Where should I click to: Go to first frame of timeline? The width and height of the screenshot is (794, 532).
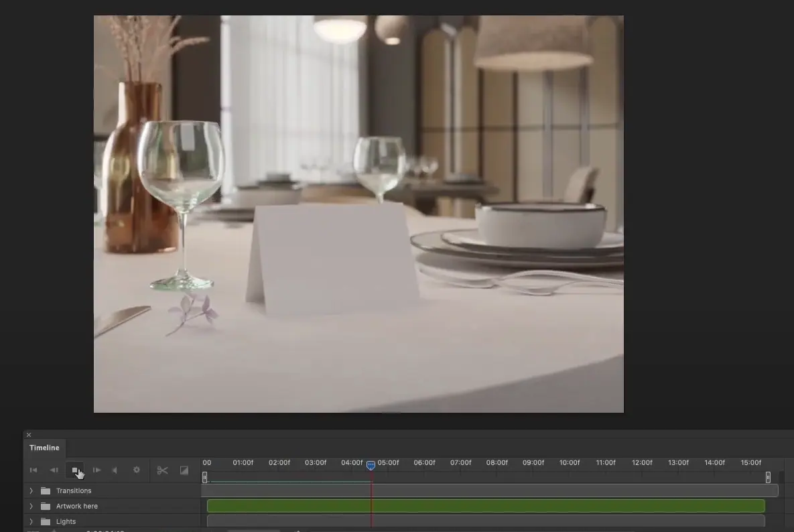coord(34,470)
